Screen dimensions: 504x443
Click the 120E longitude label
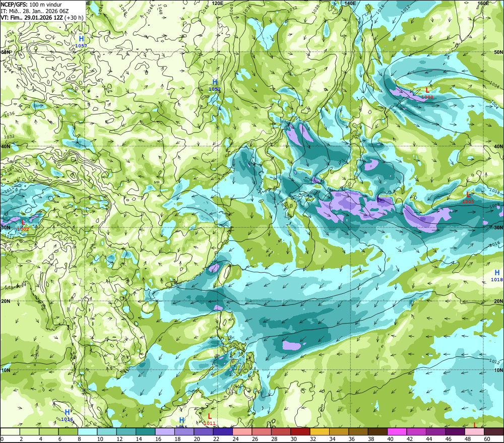click(x=218, y=3)
